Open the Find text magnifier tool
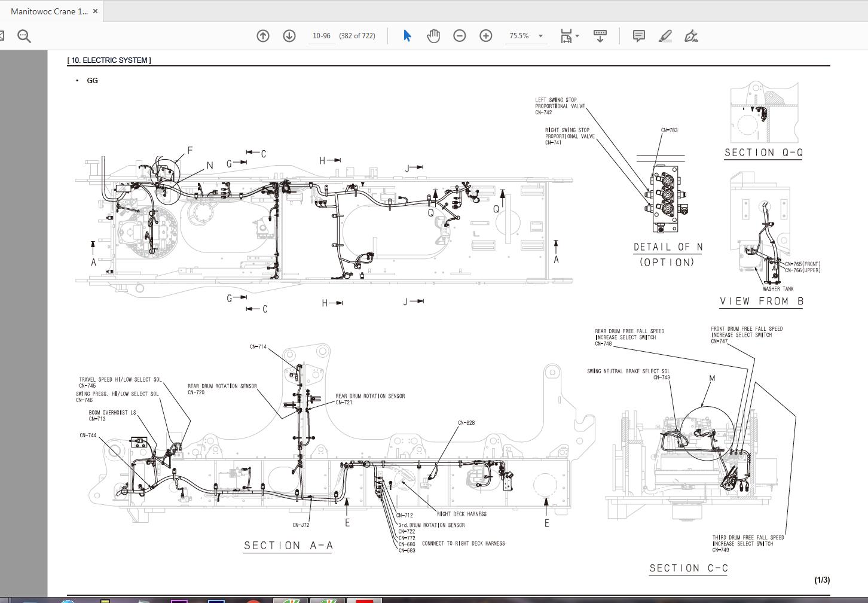The width and height of the screenshot is (868, 603). [24, 36]
